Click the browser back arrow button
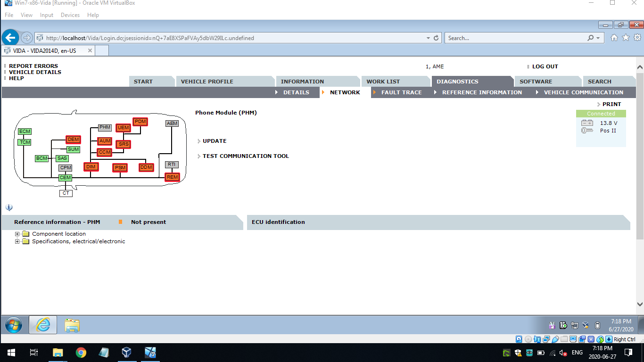Image resolution: width=644 pixels, height=362 pixels. pyautogui.click(x=10, y=38)
